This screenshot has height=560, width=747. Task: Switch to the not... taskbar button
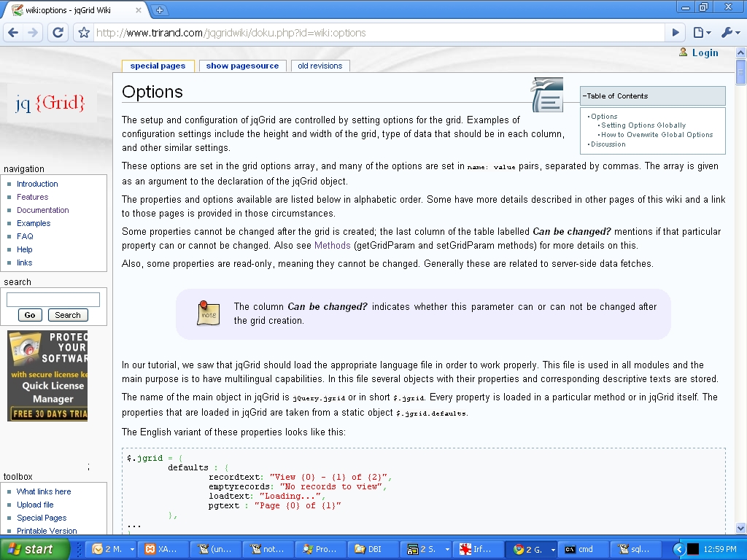(268, 549)
